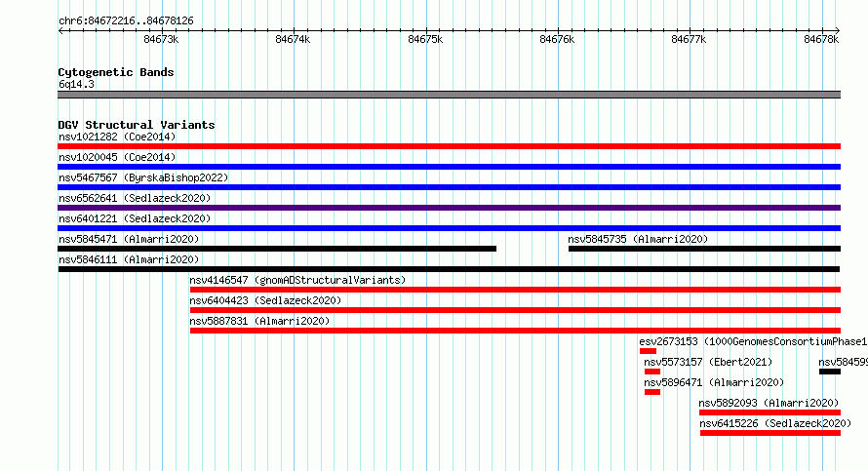868x471 pixels.
Task: Click variant label nsv6401221 (Sedlazeck2020)
Action: click(135, 218)
